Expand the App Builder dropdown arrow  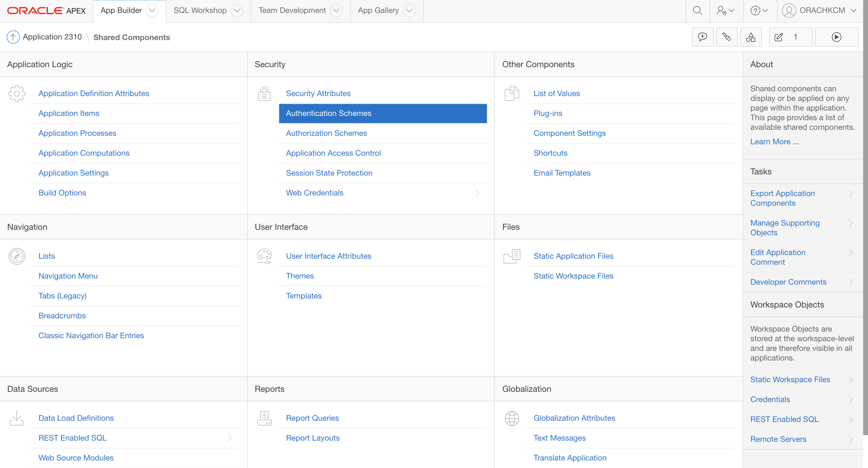pyautogui.click(x=152, y=11)
